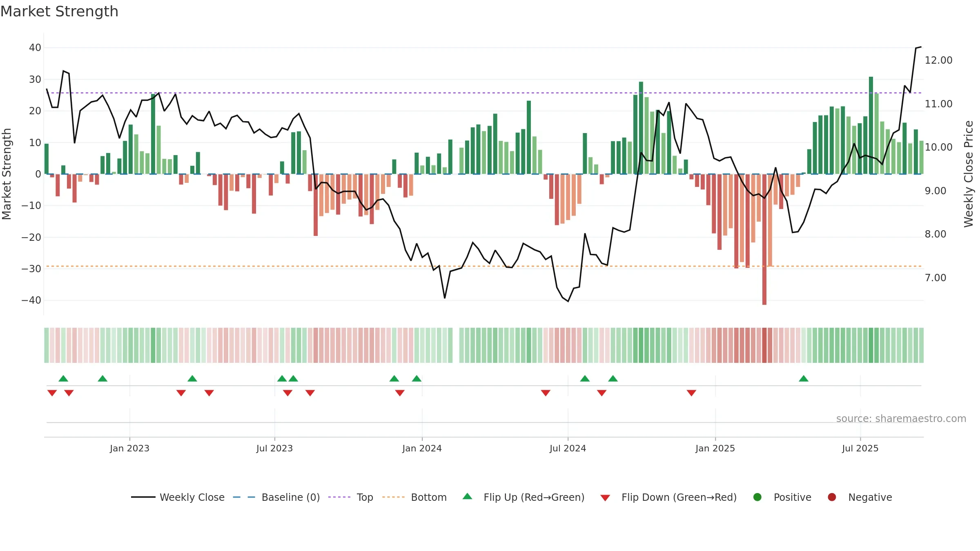Click the red Negative dot in the legend

coord(832,497)
